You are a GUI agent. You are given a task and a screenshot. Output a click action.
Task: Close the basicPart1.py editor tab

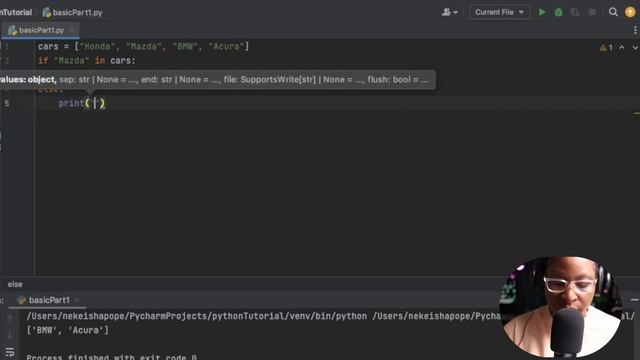click(72, 30)
